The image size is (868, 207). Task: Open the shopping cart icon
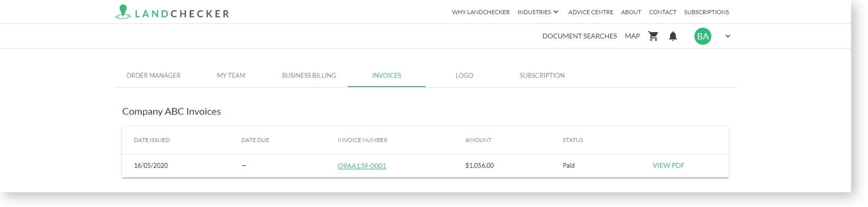click(653, 36)
